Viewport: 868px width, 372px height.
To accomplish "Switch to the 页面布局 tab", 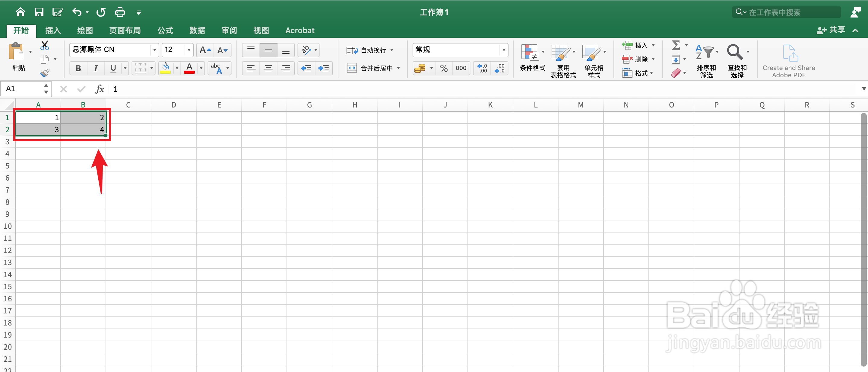I will pyautogui.click(x=125, y=31).
